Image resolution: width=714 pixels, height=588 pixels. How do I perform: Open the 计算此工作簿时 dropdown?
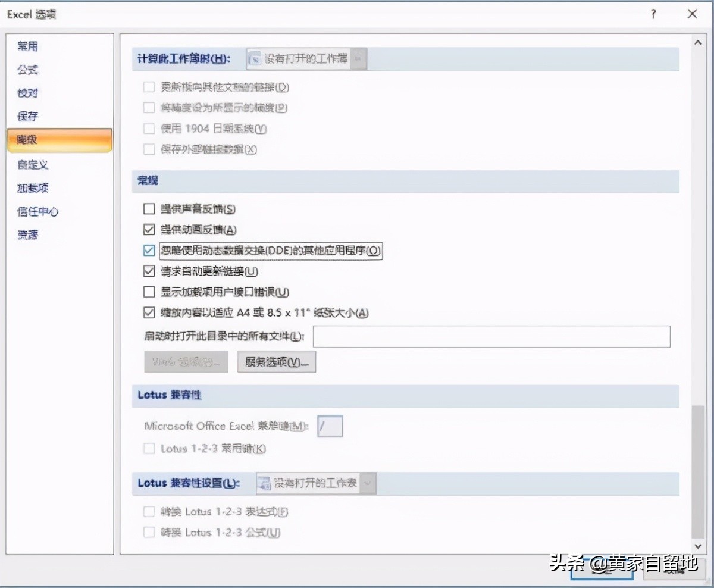click(x=358, y=58)
